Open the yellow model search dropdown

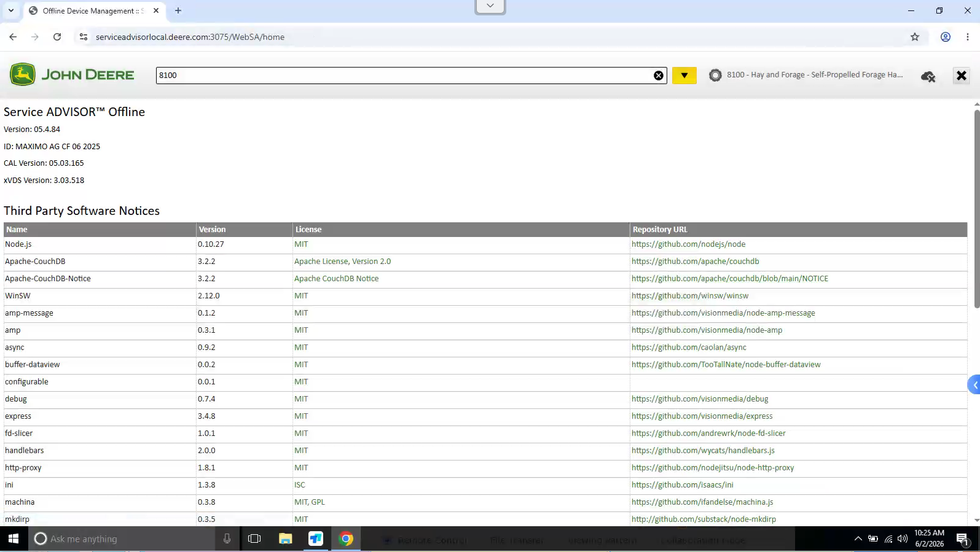point(684,76)
